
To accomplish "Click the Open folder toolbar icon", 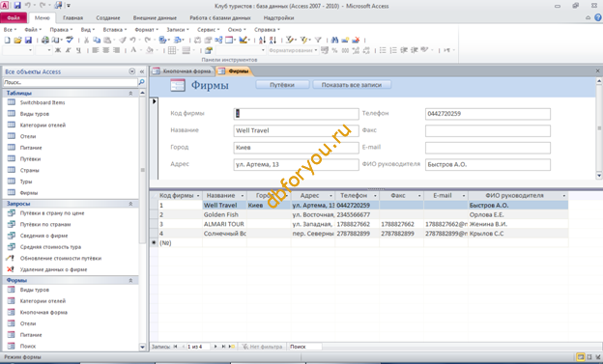I will pos(17,40).
